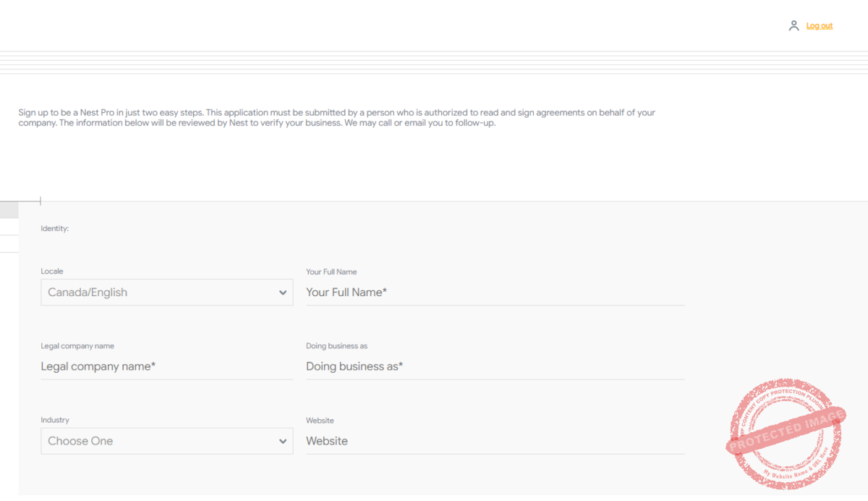868x501 pixels.
Task: Click the user account profile icon
Action: point(793,26)
